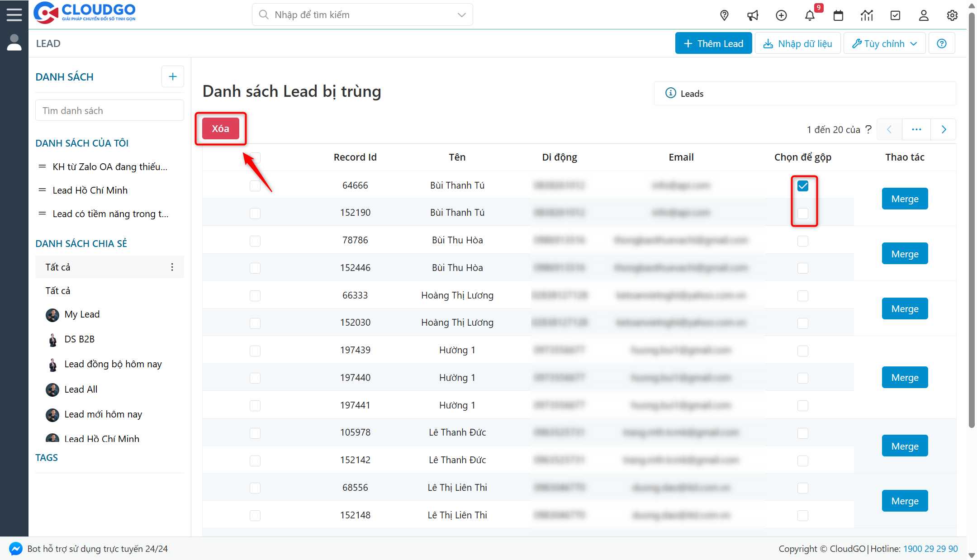Viewport: 977px width, 560px height.
Task: Check the select-all checkbox in the table header
Action: coord(255,158)
